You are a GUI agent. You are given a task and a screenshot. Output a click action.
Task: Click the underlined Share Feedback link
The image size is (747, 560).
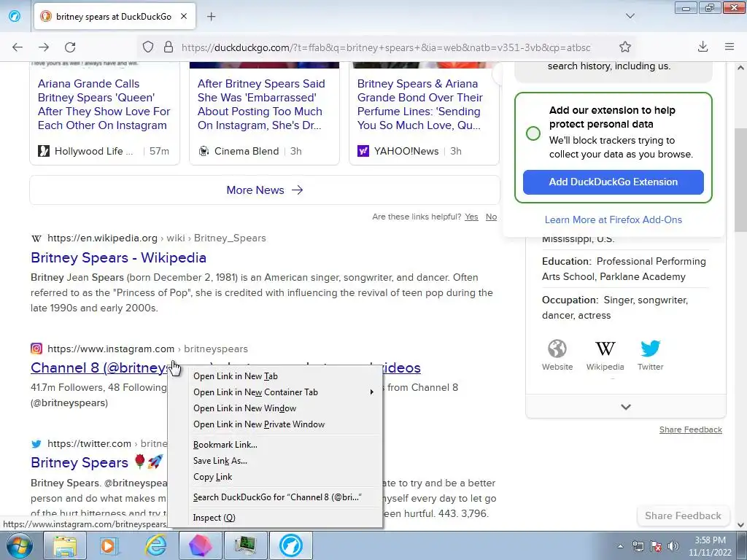pyautogui.click(x=690, y=429)
